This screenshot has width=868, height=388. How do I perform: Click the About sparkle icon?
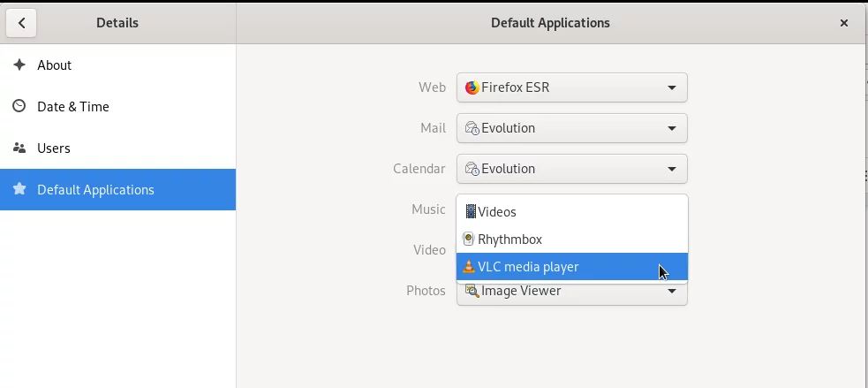click(x=19, y=65)
